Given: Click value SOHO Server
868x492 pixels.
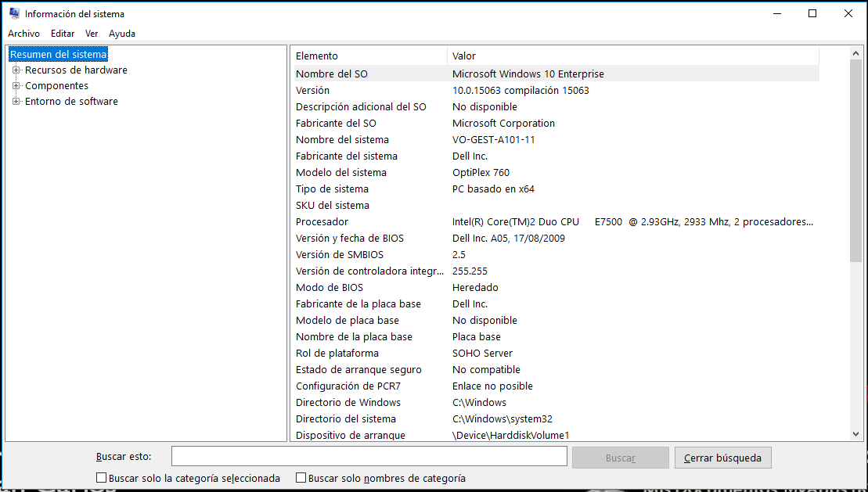Looking at the screenshot, I should pos(482,353).
